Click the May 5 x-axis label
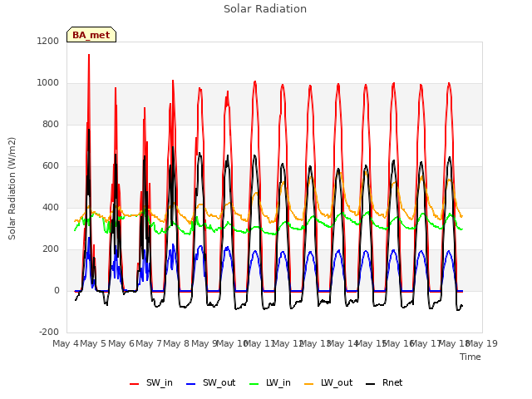532x399 pixels. 93,343
